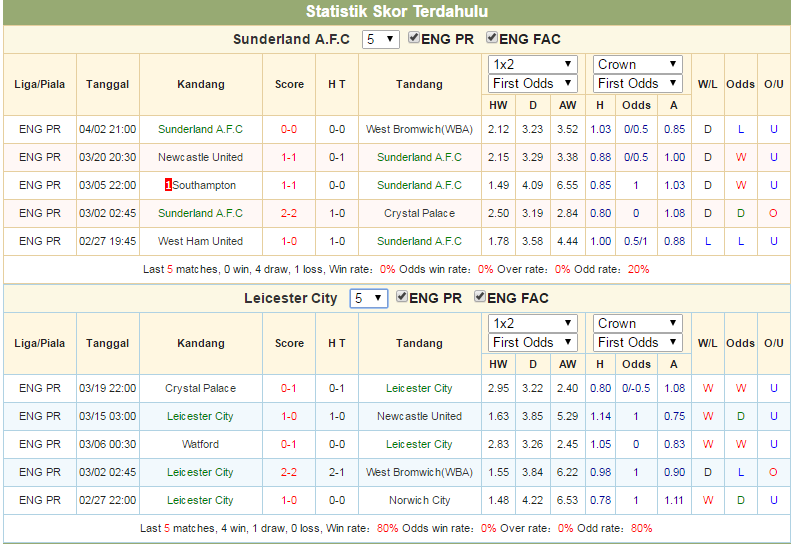Open match count dropdown beside Sunderland A.F.C
Viewport: 795px width, 544px height.
pos(381,40)
